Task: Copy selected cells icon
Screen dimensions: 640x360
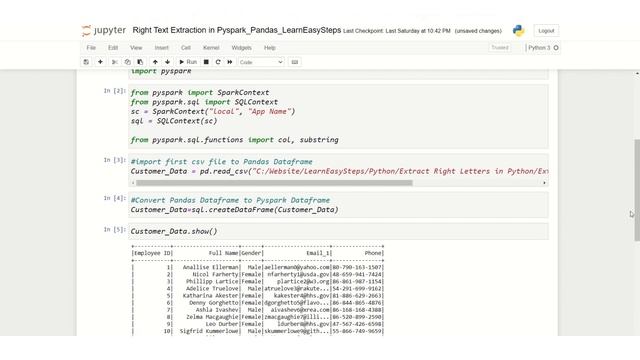Action: tap(127, 62)
